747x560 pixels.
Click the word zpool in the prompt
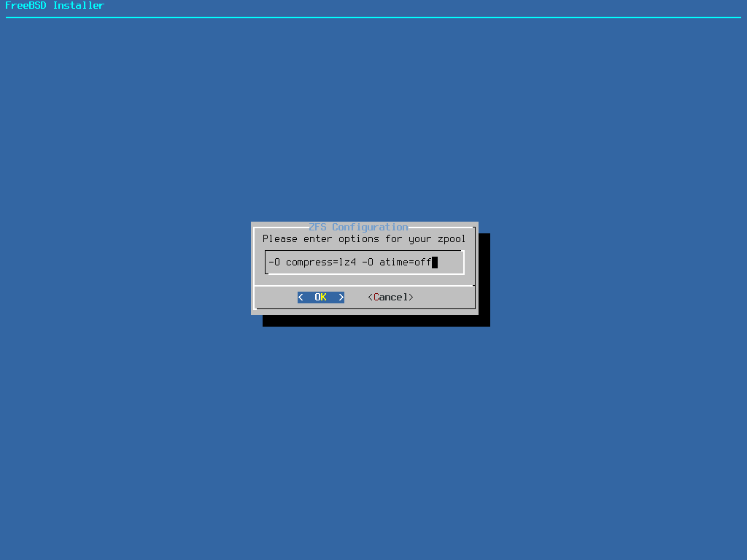[x=452, y=238]
